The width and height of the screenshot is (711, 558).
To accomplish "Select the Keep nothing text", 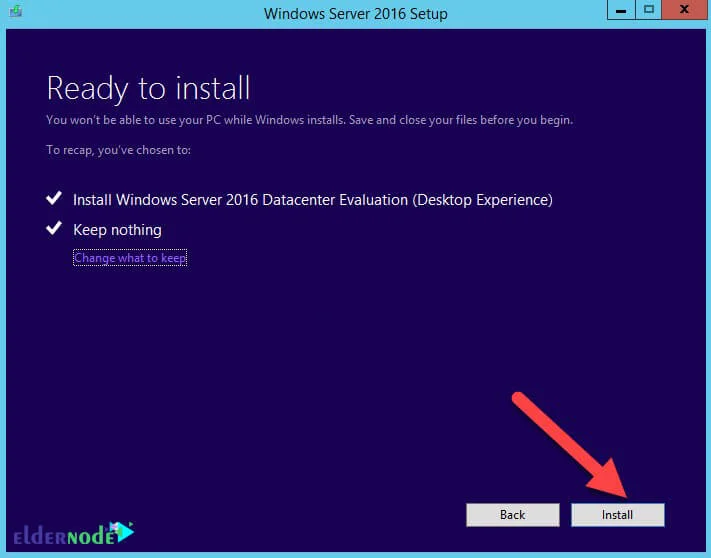I will [117, 230].
